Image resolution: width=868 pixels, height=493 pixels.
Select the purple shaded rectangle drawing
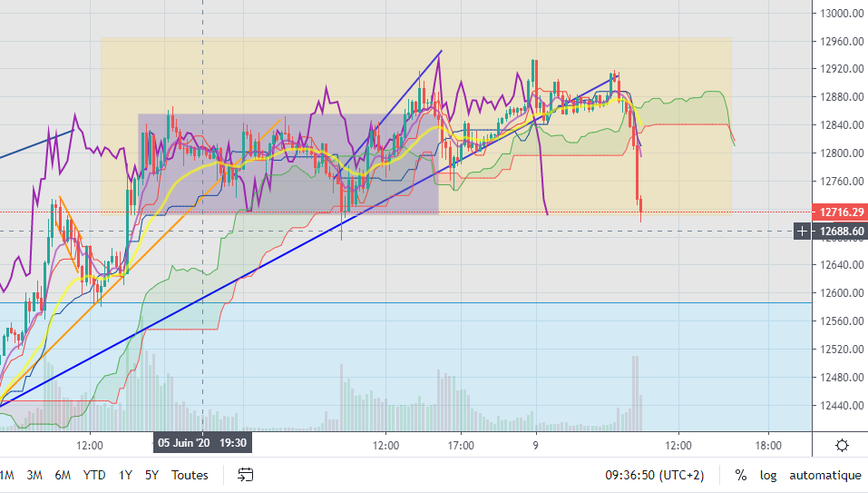pos(288,164)
